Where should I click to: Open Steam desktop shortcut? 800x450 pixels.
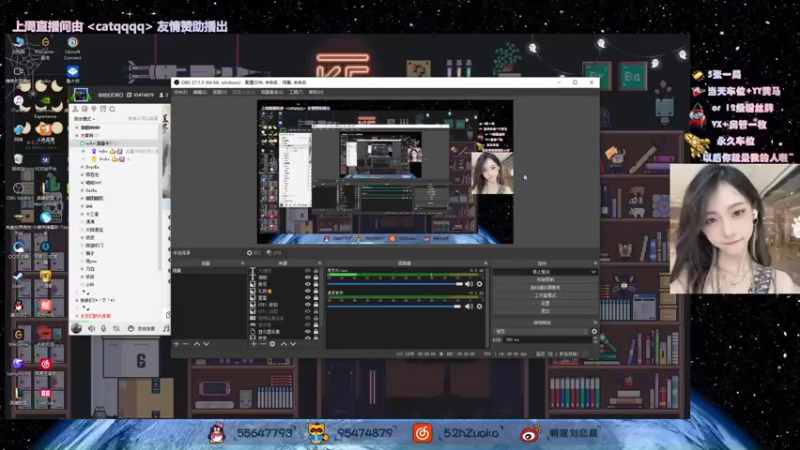click(x=18, y=279)
